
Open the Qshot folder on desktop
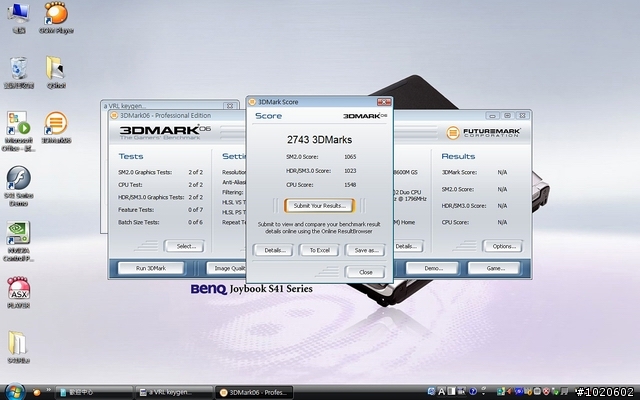(56, 72)
